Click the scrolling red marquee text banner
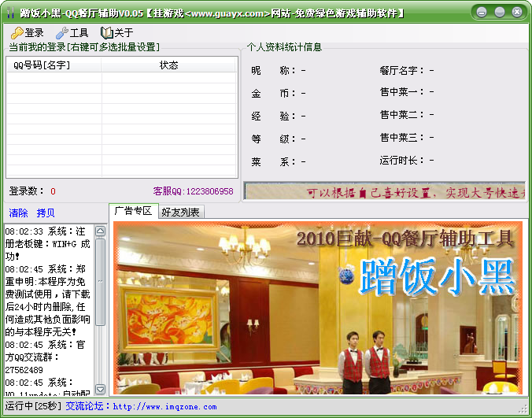The image size is (532, 418). (385, 192)
